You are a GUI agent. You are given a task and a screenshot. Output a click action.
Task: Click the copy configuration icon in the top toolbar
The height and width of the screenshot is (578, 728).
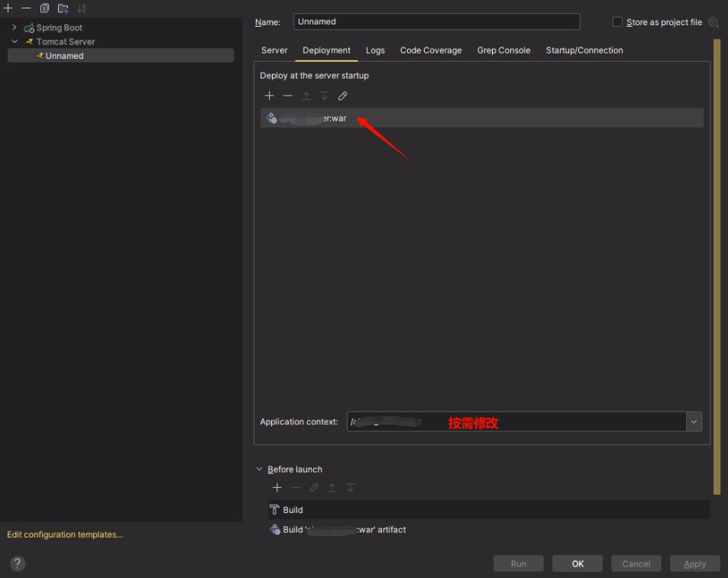click(44, 8)
